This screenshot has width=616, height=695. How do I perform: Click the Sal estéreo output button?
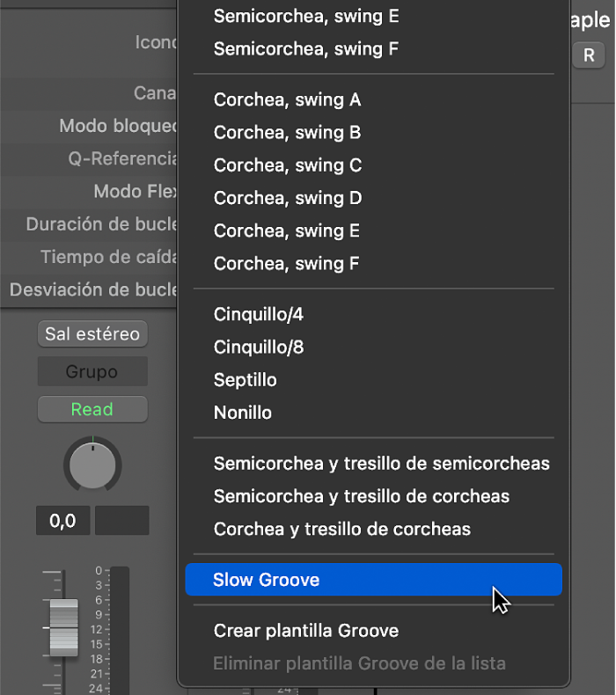[x=92, y=334]
